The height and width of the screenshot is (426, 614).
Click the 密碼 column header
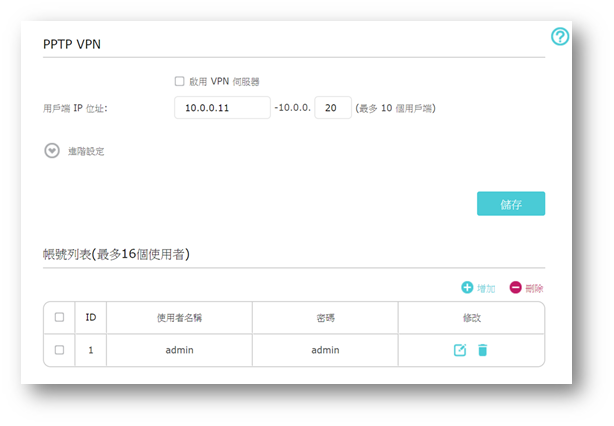click(325, 317)
